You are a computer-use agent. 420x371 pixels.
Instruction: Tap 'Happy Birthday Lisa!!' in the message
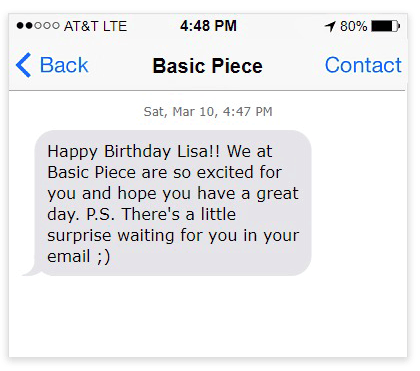(x=134, y=152)
